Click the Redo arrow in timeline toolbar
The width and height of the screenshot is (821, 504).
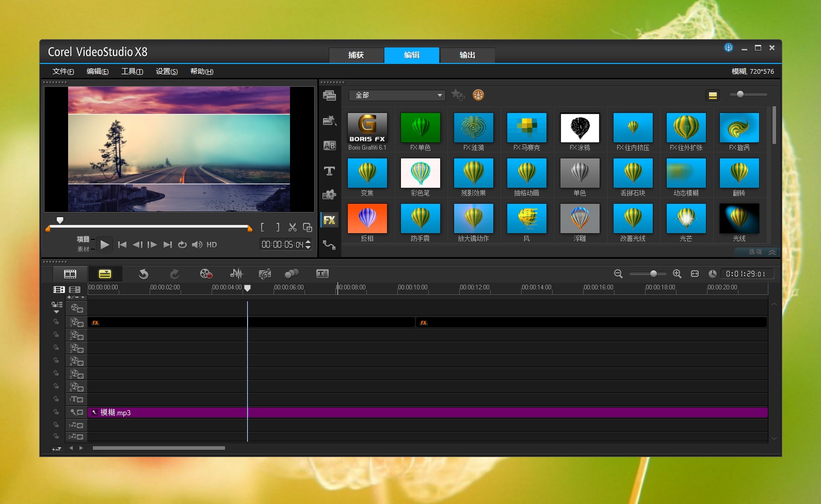174,274
